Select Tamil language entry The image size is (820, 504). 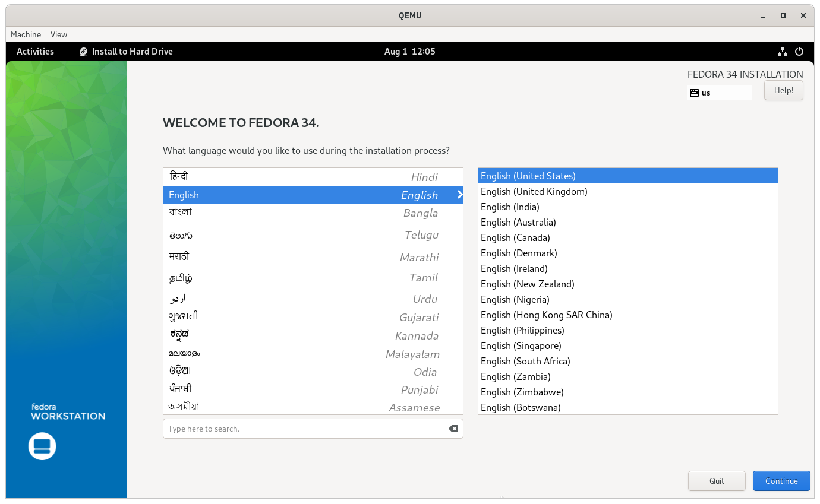coord(313,277)
